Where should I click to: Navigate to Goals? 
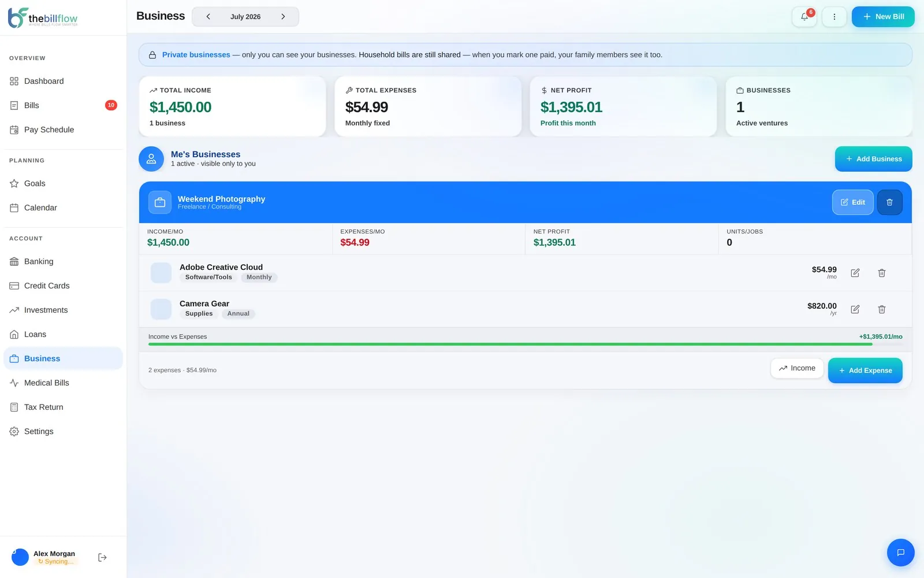click(x=63, y=184)
